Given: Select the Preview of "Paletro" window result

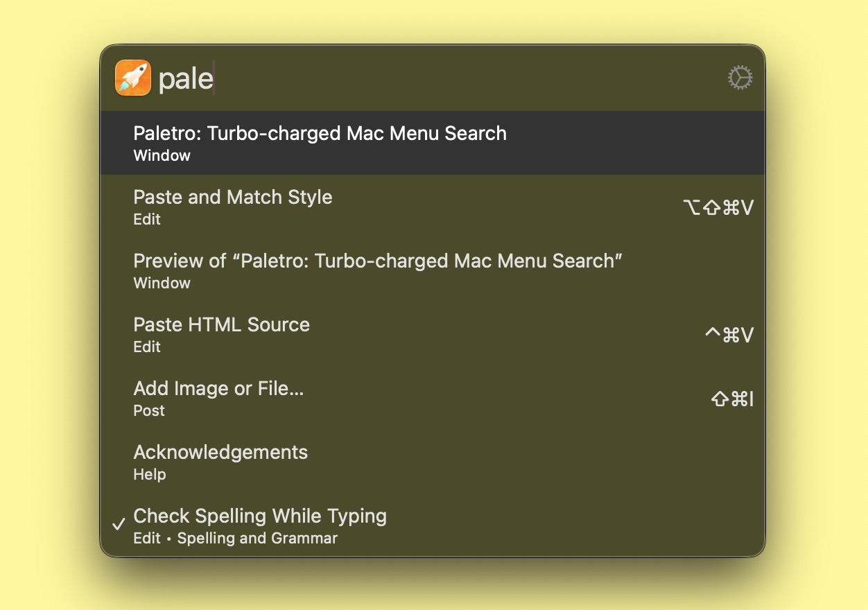Looking at the screenshot, I should tap(378, 261).
